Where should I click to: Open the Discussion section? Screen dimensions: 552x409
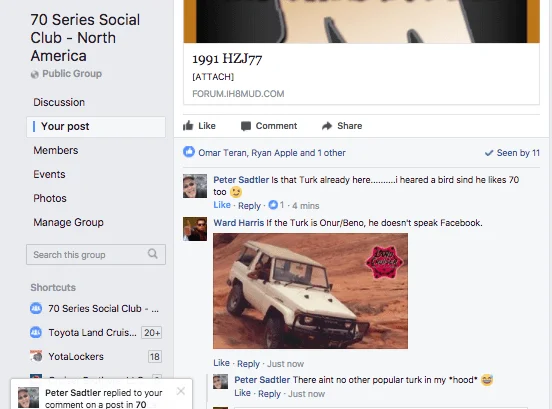point(59,102)
